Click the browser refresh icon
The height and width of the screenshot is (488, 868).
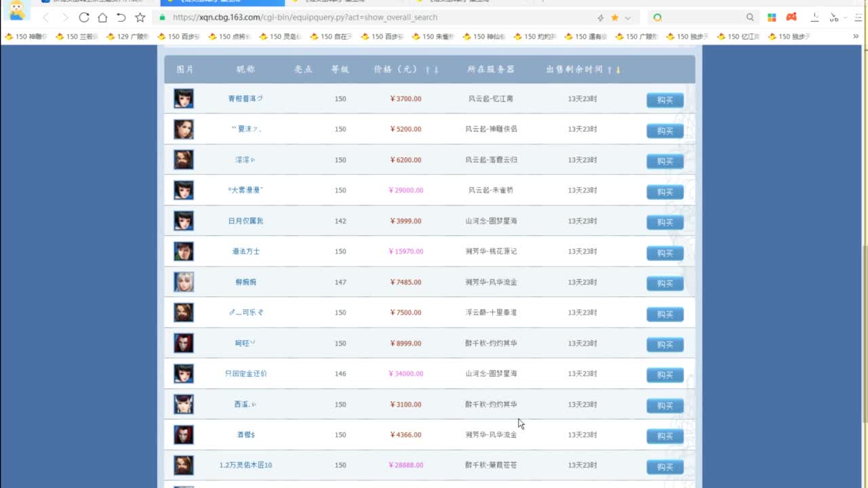(84, 18)
